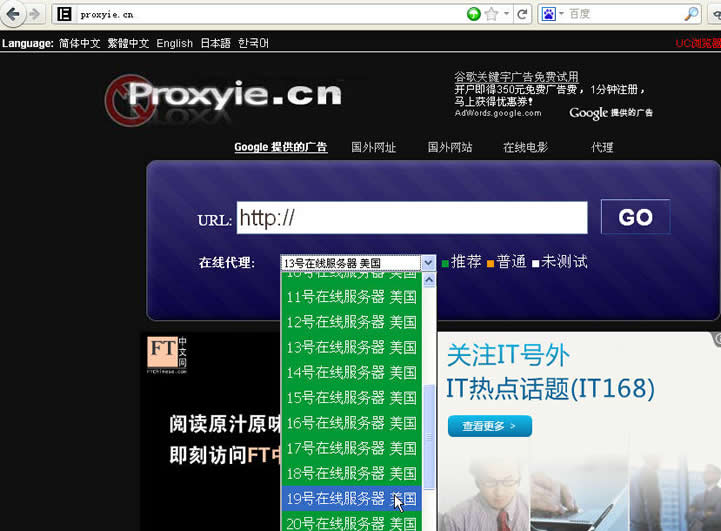The image size is (721, 531).
Task: Click the green 推荐 legend square
Action: pyautogui.click(x=445, y=264)
